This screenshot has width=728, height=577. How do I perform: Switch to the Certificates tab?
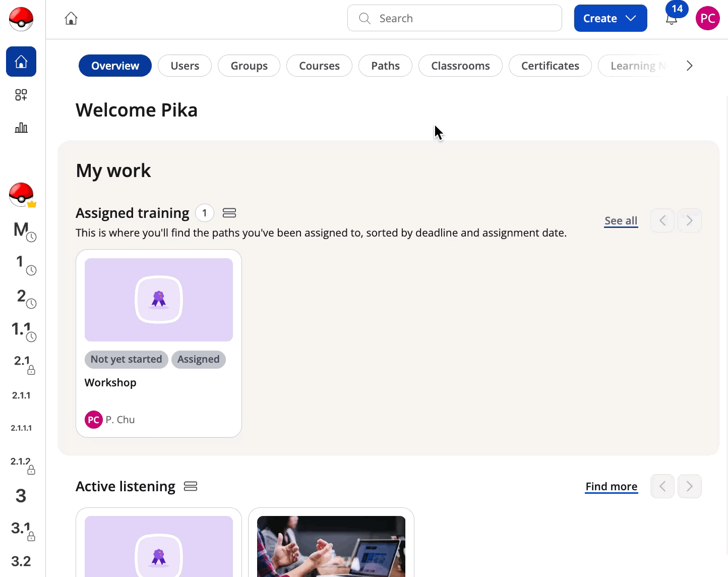pos(550,66)
